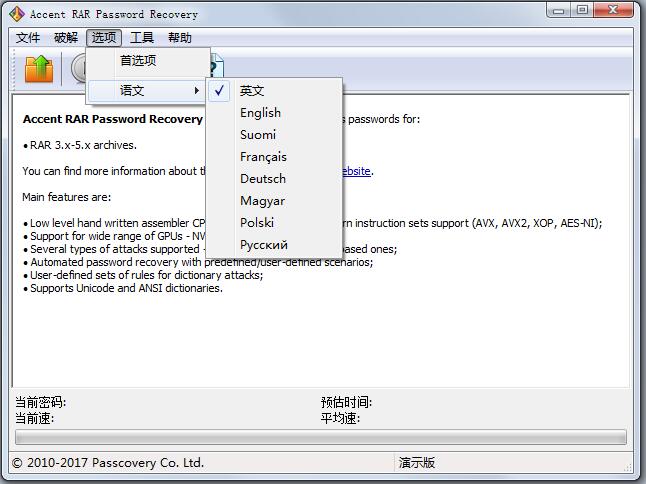Click the 平均速 status label
646x484 pixels.
(x=340, y=418)
